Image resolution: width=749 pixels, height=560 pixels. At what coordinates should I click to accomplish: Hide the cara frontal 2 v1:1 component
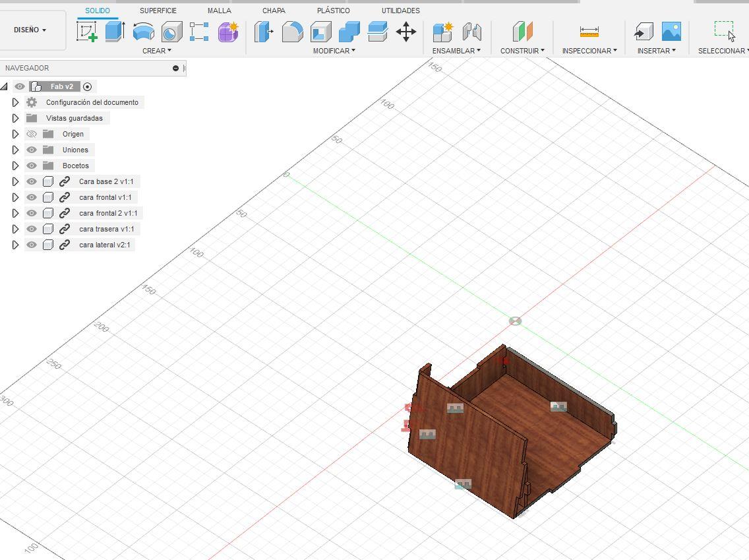(x=32, y=213)
